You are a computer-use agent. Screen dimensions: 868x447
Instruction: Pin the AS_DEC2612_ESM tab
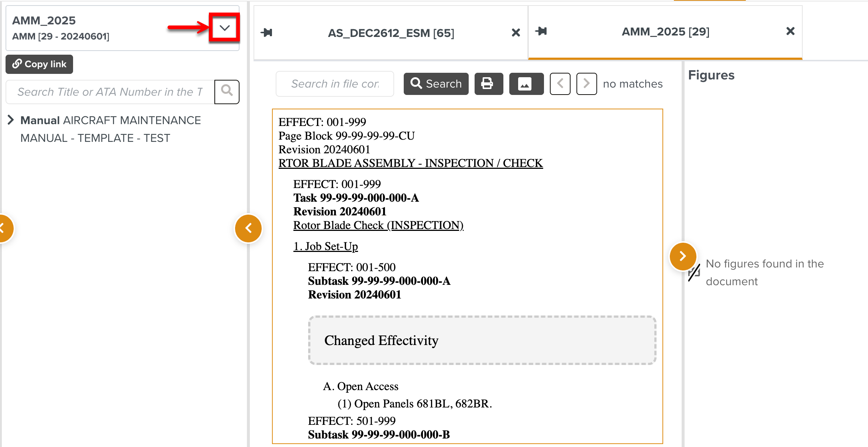pyautogui.click(x=267, y=33)
